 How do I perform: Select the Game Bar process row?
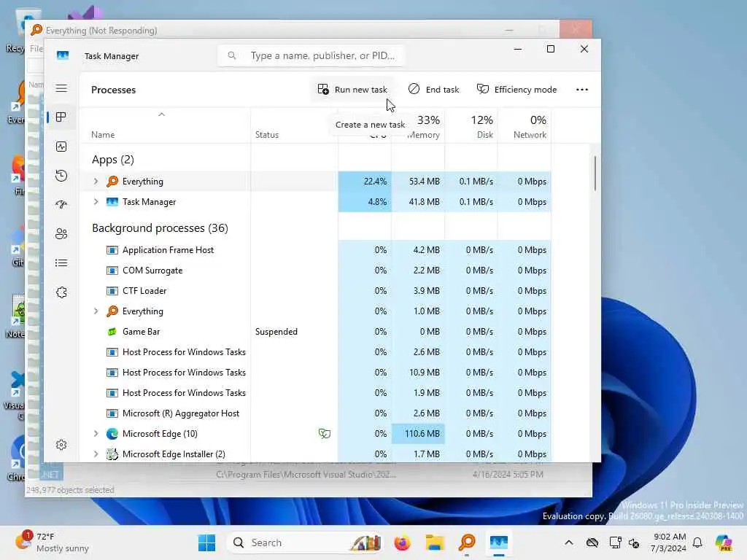315,332
